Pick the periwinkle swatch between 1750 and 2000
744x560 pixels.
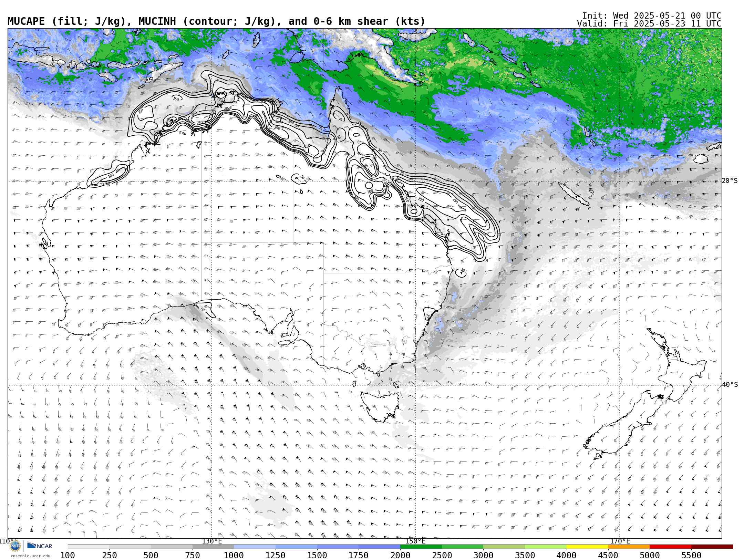pos(380,547)
